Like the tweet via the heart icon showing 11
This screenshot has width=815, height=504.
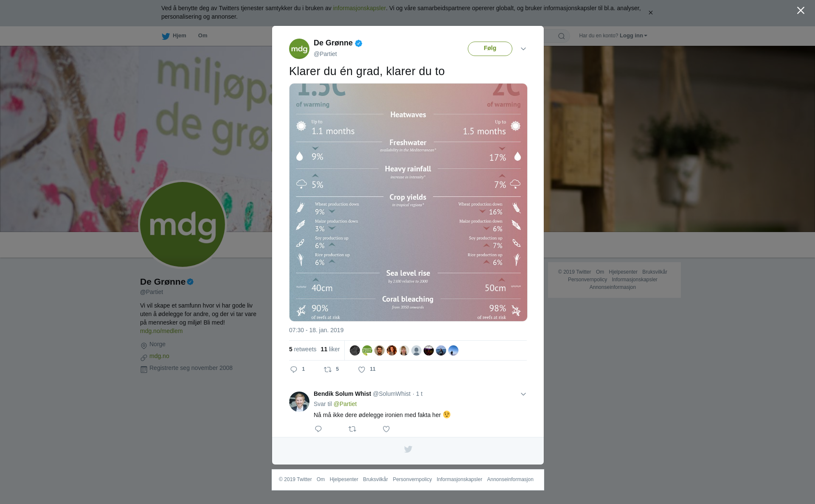point(362,370)
